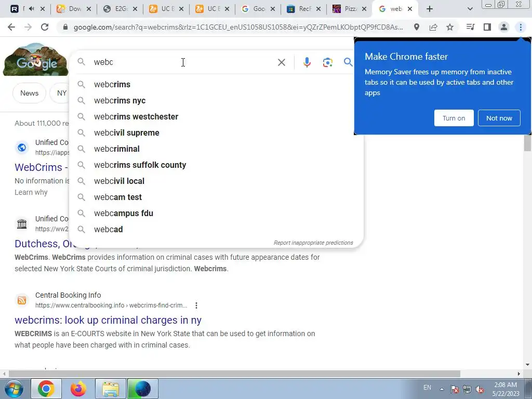Show hidden system tray icons
Screen dimensions: 532x399
coord(442,389)
